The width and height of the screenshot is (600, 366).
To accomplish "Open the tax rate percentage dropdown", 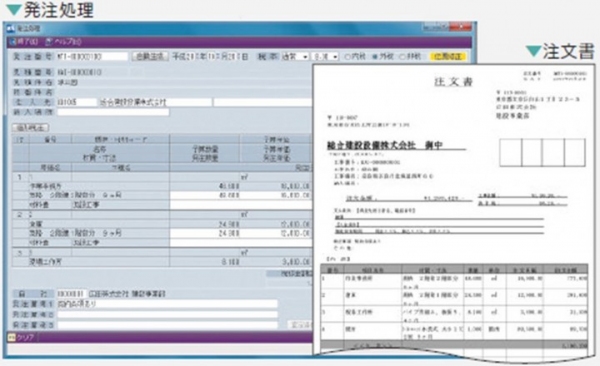I will tap(325, 57).
